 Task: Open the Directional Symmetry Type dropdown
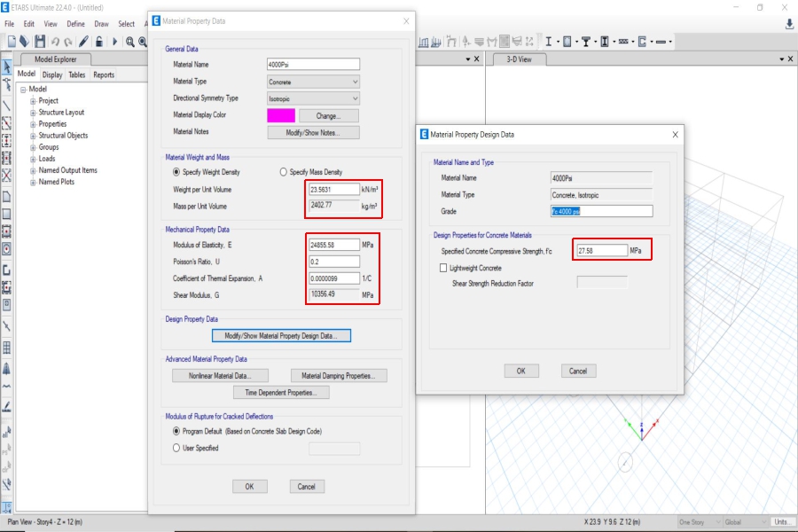pos(314,98)
